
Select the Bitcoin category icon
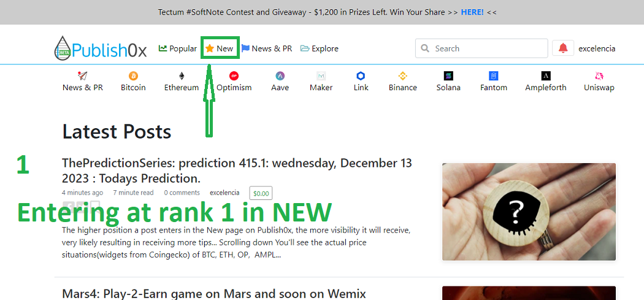133,75
